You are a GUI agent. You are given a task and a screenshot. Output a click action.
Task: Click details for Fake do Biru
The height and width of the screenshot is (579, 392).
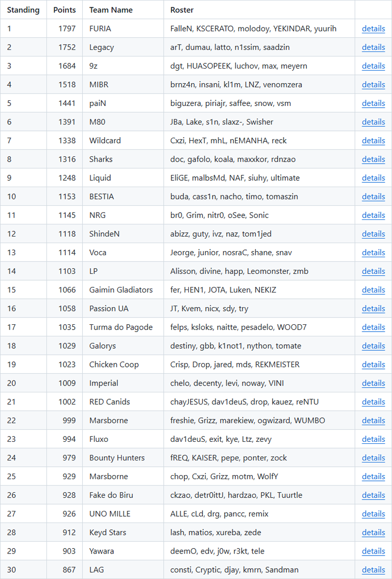click(373, 495)
